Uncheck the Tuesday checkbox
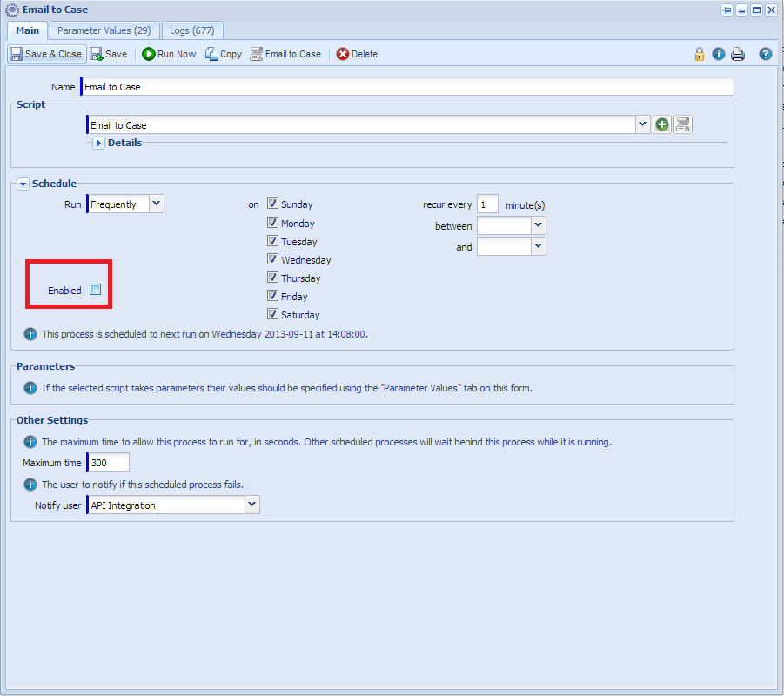784x696 pixels. [272, 241]
